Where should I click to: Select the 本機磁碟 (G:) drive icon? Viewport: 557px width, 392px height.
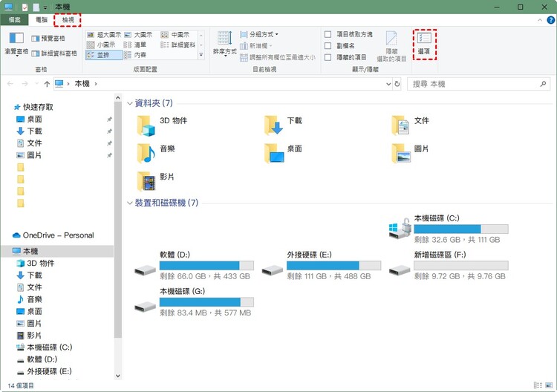pyautogui.click(x=146, y=307)
